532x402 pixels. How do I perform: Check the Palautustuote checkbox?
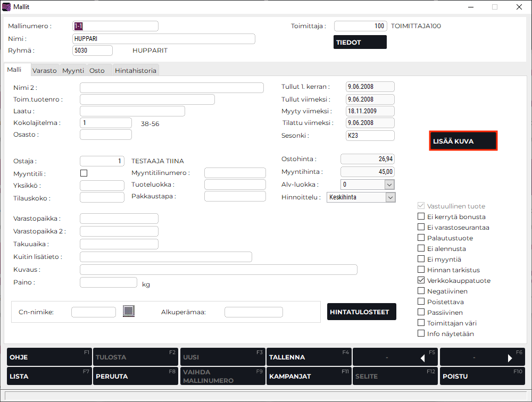pyautogui.click(x=421, y=238)
